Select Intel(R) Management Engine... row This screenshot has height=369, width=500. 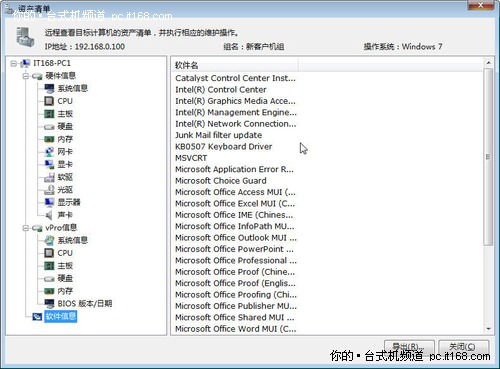click(235, 112)
